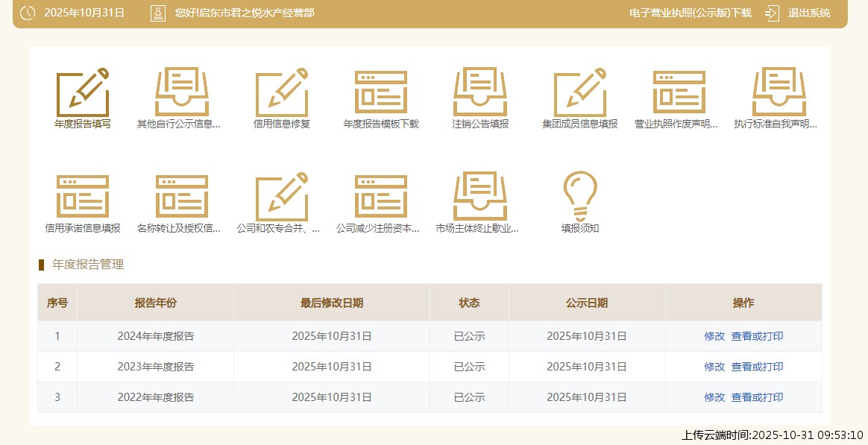Open 年度报告填写 icon

83,93
